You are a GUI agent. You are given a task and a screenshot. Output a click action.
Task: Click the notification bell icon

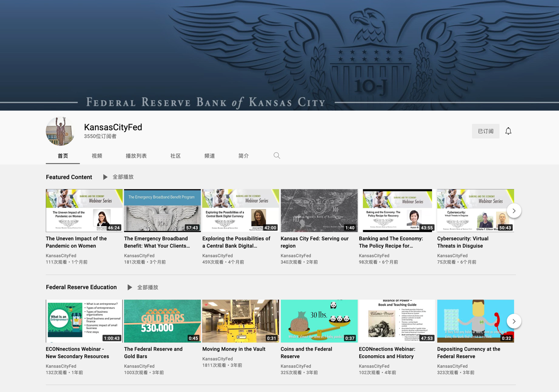pyautogui.click(x=508, y=131)
